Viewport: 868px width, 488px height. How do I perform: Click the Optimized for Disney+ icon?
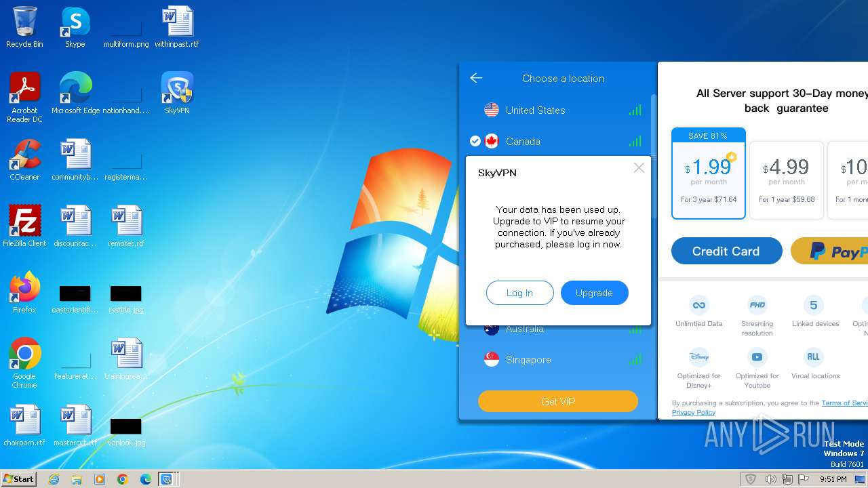(699, 357)
